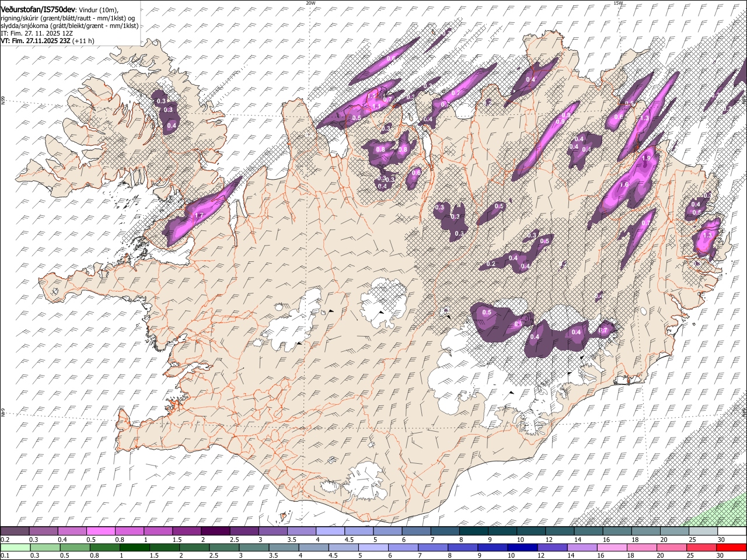
Task: Select the dark teal 8 swatch in upper legend row
Action: (x=473, y=531)
